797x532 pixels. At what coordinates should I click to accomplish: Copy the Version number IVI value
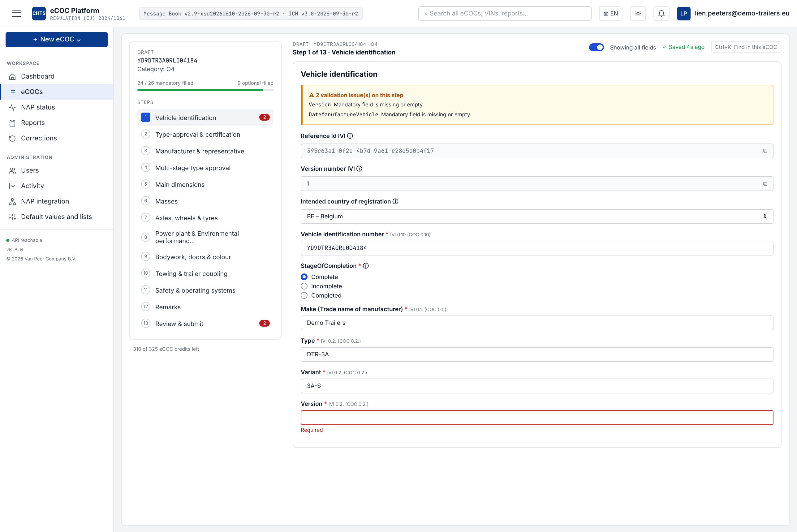pyautogui.click(x=765, y=184)
